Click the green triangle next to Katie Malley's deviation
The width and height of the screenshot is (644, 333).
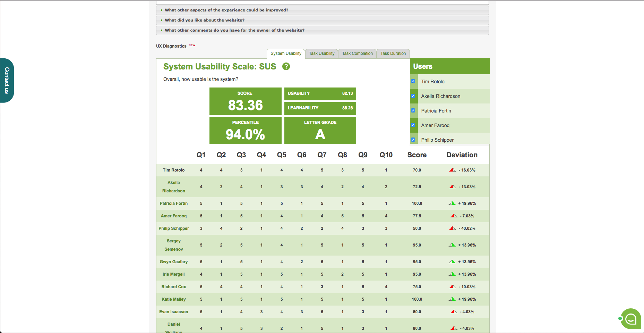(452, 299)
